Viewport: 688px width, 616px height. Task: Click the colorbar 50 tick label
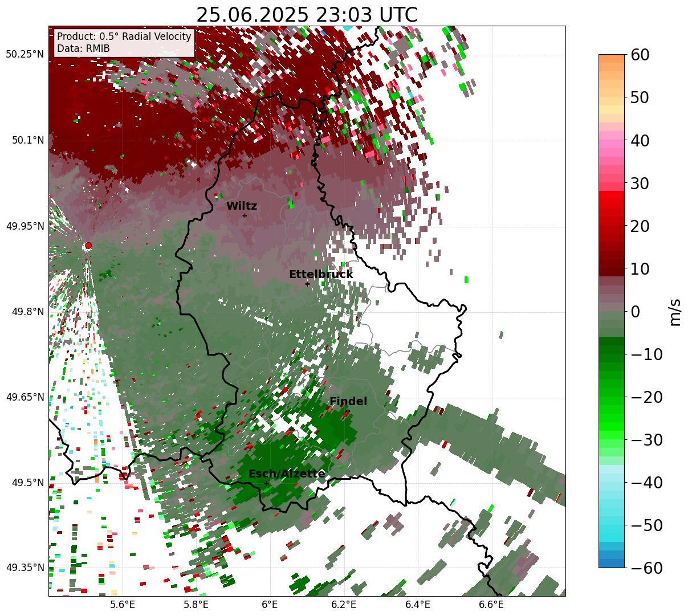click(x=640, y=97)
